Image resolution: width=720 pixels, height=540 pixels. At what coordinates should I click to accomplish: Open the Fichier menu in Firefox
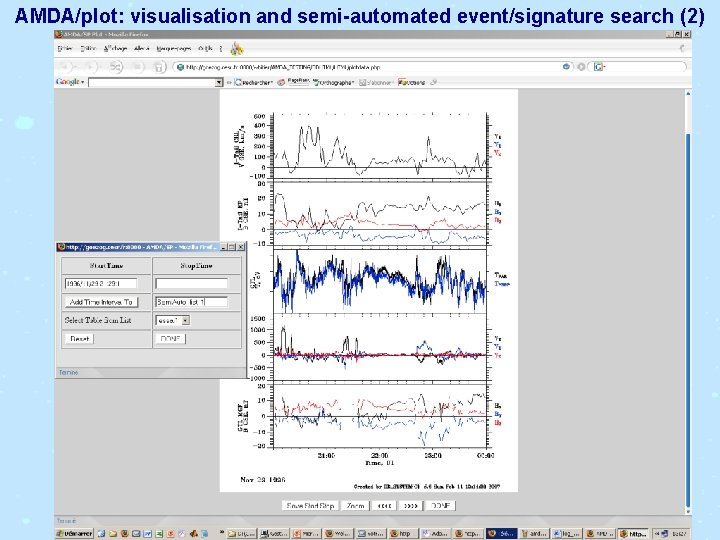click(x=65, y=48)
